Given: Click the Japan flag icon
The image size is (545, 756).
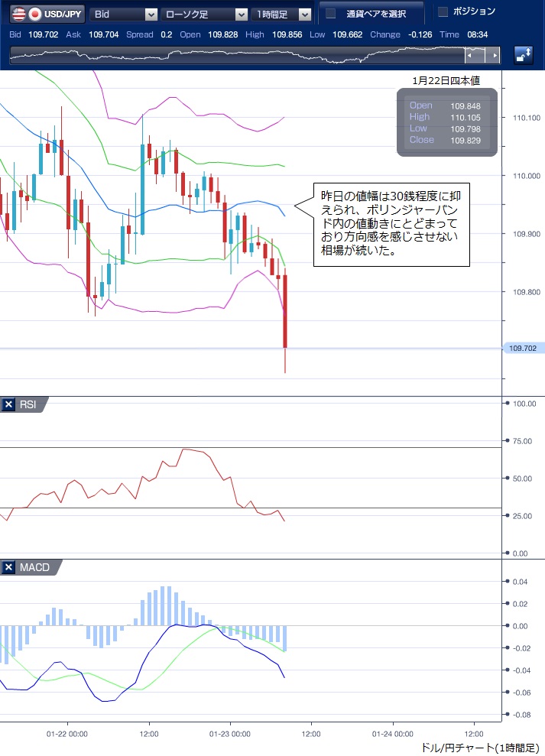Looking at the screenshot, I should [34, 14].
